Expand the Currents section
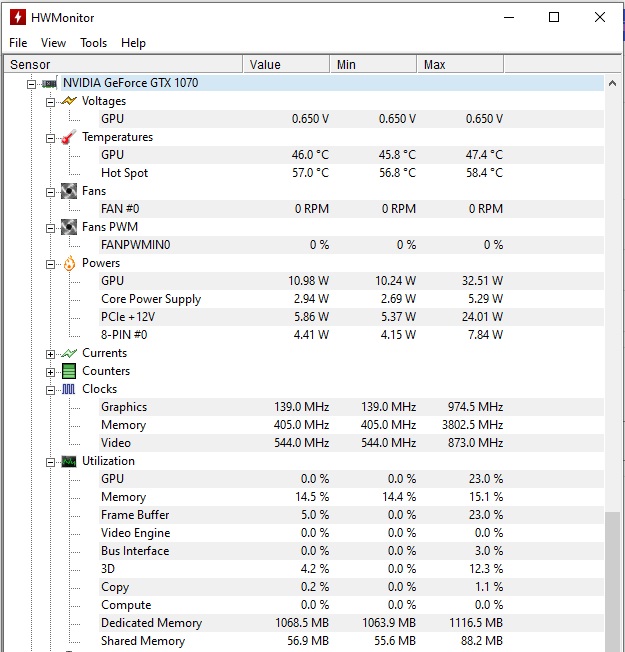Viewport: 625px width, 652px height. click(x=50, y=354)
